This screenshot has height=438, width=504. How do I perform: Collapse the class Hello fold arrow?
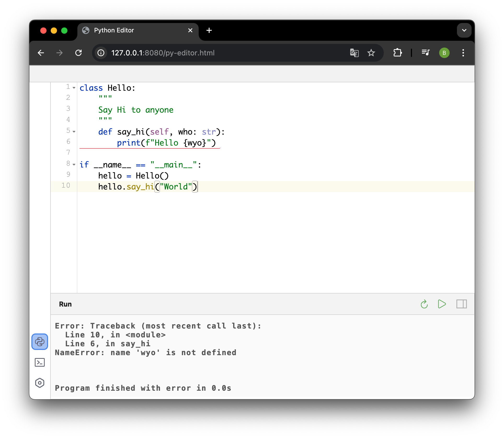pos(74,88)
